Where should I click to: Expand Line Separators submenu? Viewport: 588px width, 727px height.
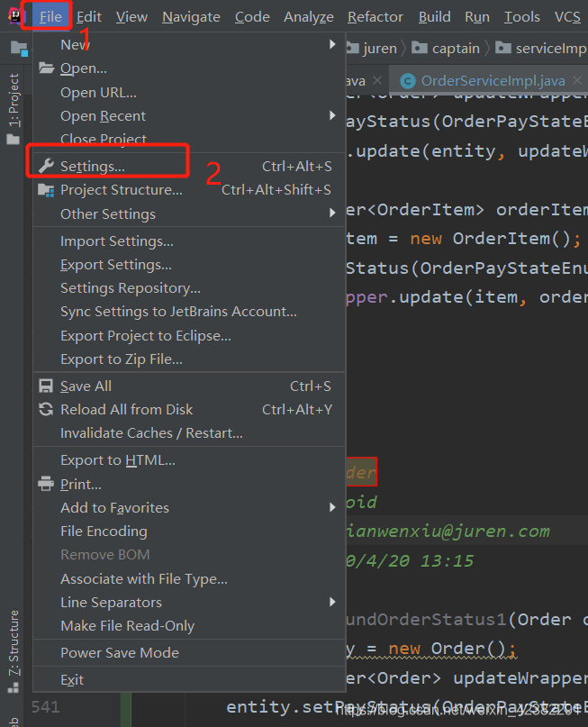[x=189, y=602]
